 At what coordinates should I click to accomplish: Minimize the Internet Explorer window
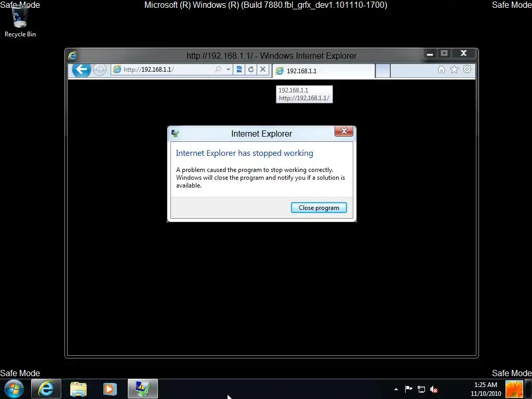pos(430,54)
